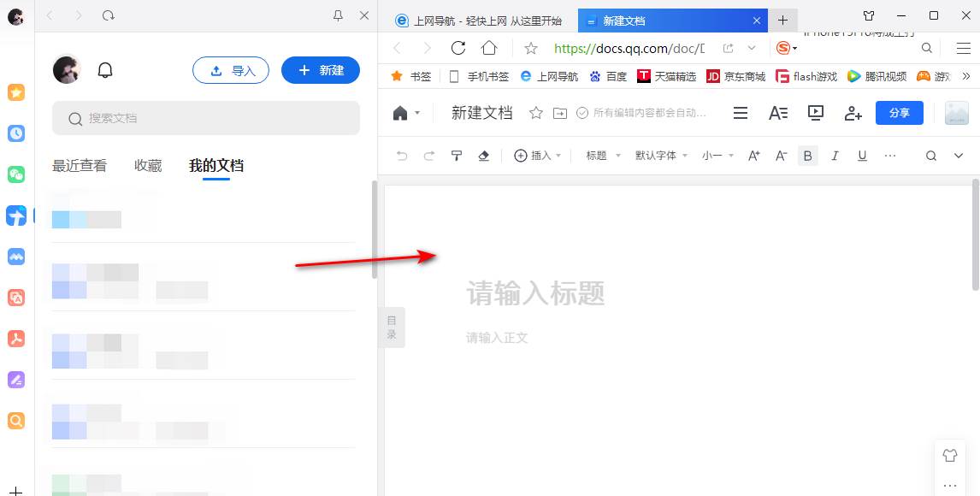Expand the Sogou search engine dropdown
Viewport: 980px width, 496px height.
(795, 48)
